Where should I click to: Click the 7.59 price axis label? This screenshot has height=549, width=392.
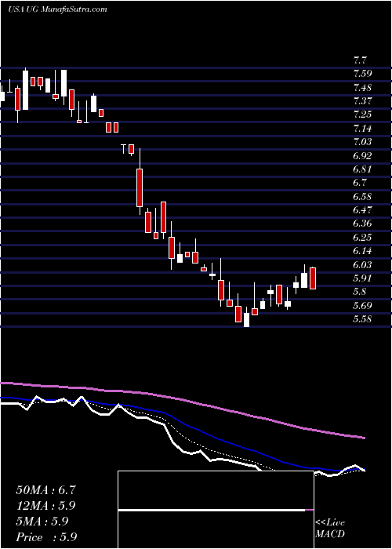362,74
